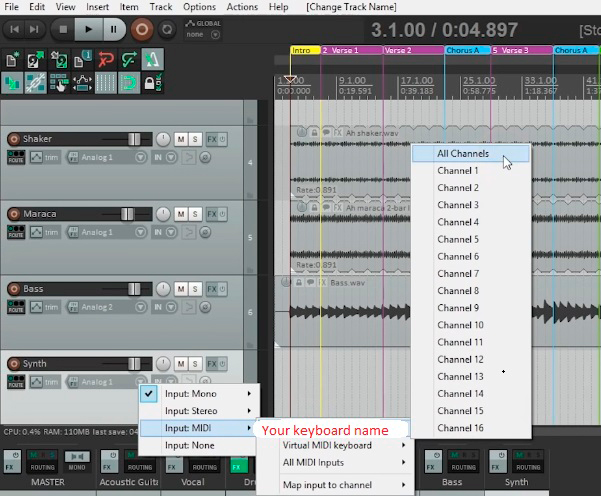Select Input: None from the context menu
The height and width of the screenshot is (496, 601).
point(199,445)
